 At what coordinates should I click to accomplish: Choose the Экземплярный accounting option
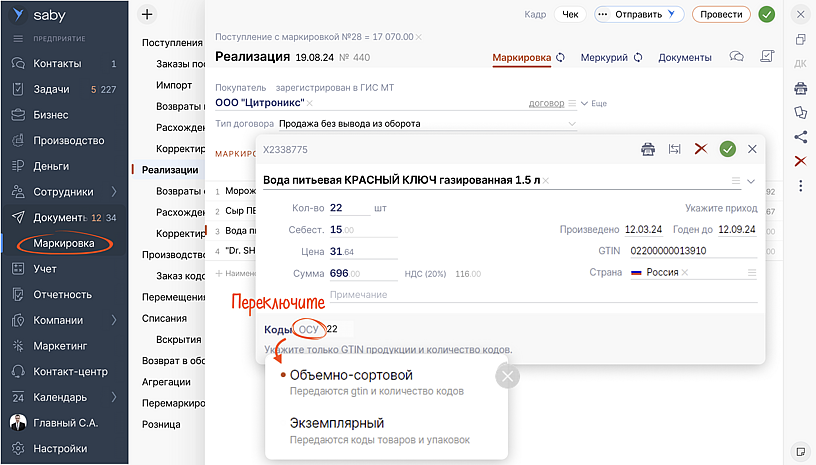pos(337,422)
